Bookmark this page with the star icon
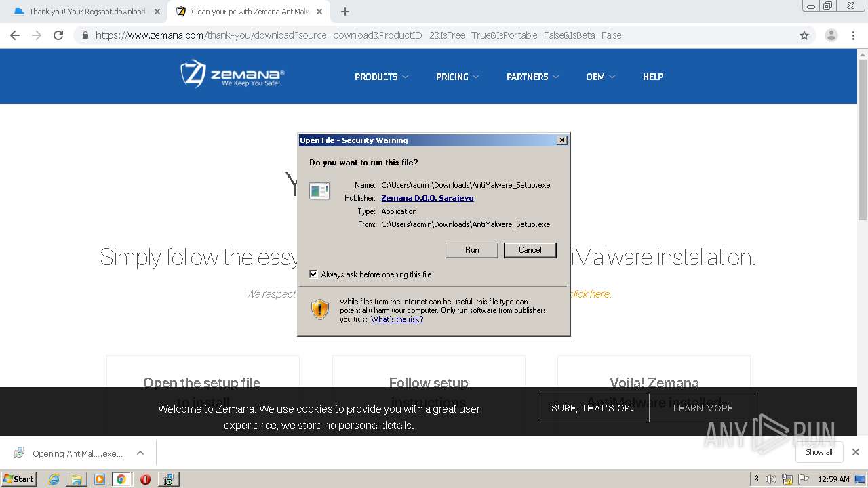Screen dimensions: 868x488 [x=804, y=35]
